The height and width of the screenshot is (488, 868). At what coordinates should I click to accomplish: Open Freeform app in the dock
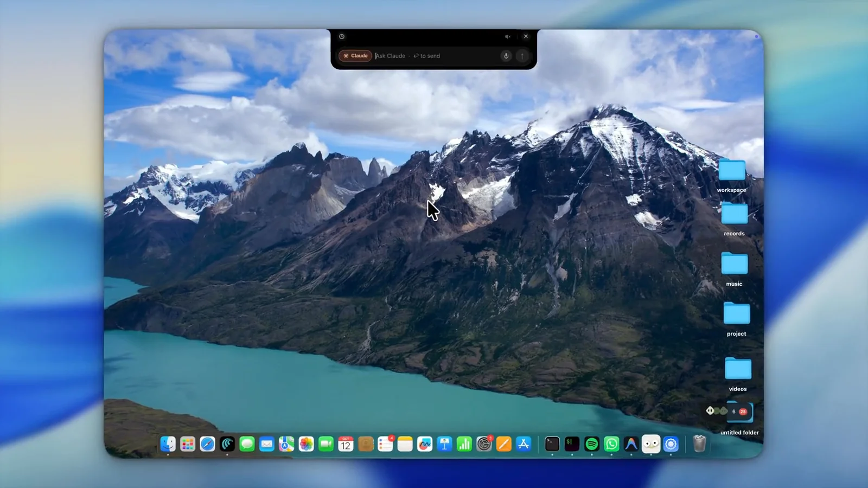[425, 444]
